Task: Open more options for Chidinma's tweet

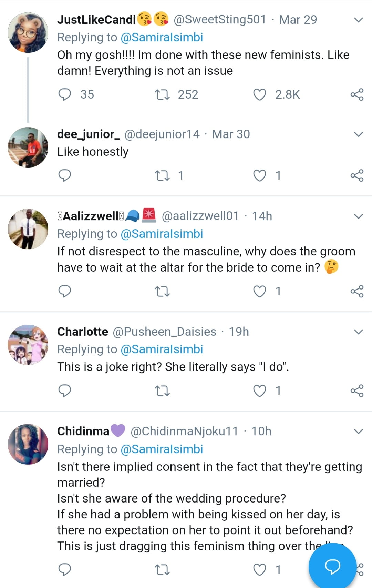Action: coord(359,432)
